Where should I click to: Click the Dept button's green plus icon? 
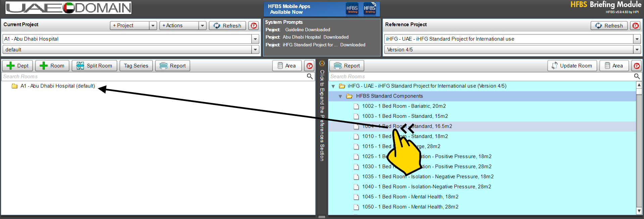[10, 66]
